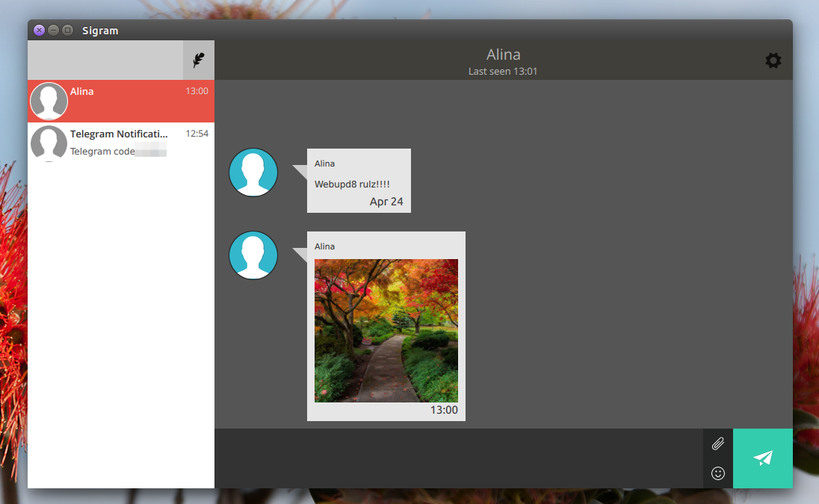Image resolution: width=819 pixels, height=504 pixels.
Task: Minimize the Sigram window
Action: pyautogui.click(x=53, y=31)
